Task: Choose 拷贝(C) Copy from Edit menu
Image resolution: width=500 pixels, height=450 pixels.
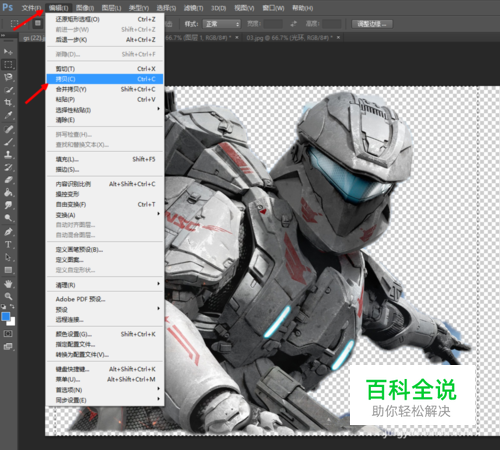Action: (x=105, y=79)
